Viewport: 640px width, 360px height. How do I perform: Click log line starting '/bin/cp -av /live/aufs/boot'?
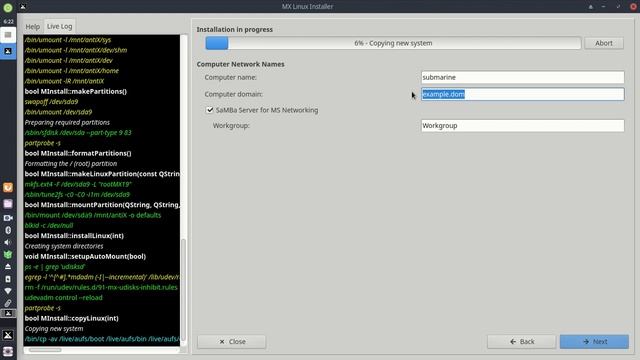(x=102, y=339)
